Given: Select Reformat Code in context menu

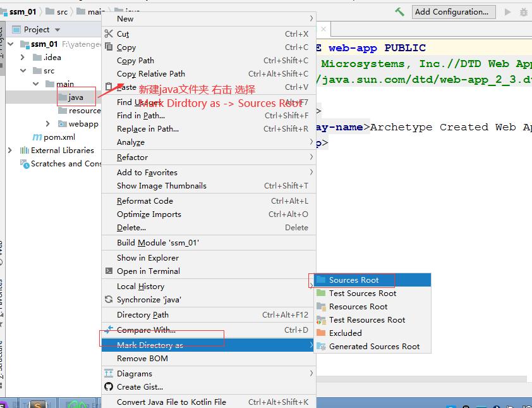Looking at the screenshot, I should click(145, 201).
